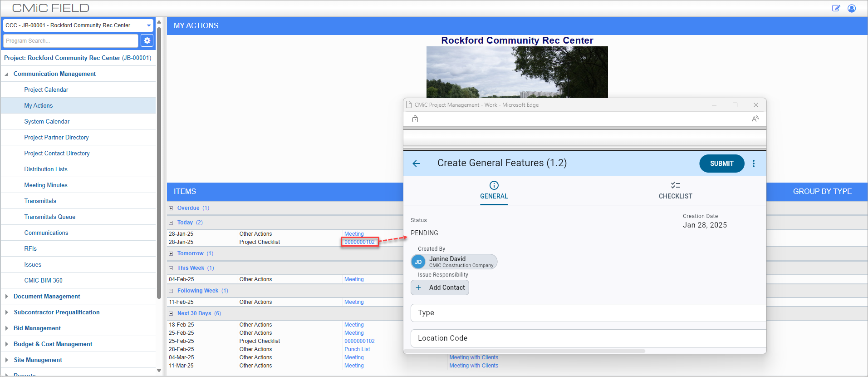Click the read aloud icon in Edge
This screenshot has width=868, height=377.
point(755,119)
